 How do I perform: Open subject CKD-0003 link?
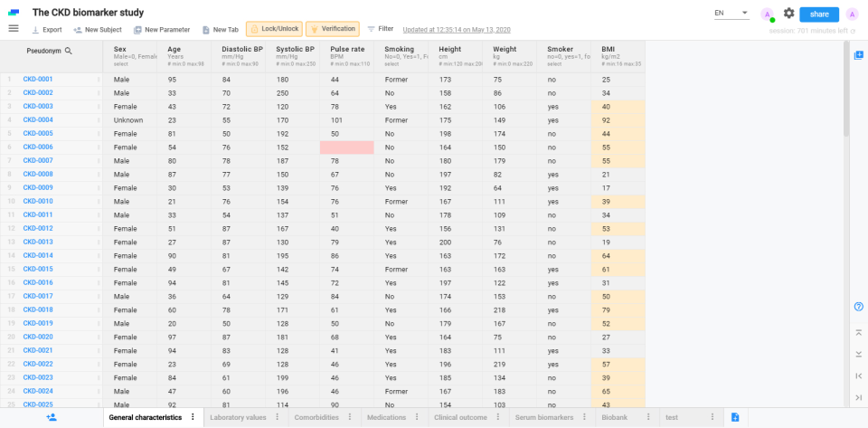(x=38, y=107)
